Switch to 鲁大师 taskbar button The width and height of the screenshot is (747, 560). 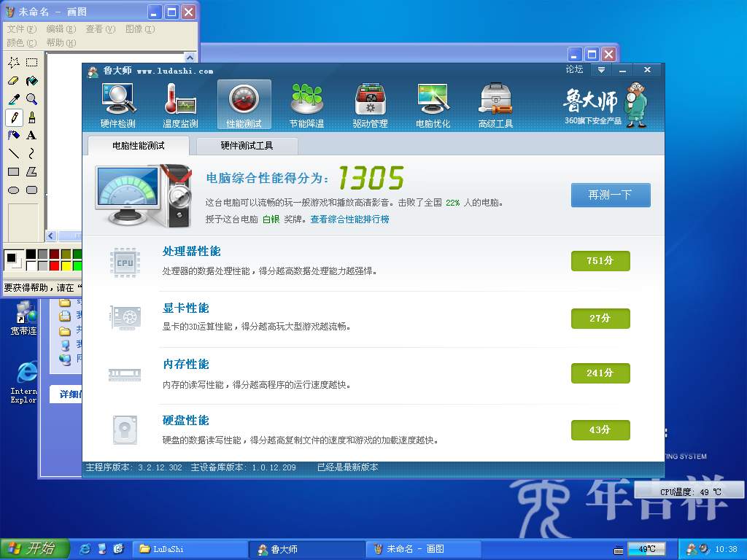[306, 549]
